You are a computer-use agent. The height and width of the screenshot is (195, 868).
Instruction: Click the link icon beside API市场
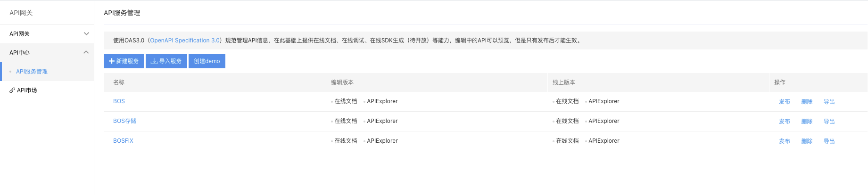click(12, 90)
